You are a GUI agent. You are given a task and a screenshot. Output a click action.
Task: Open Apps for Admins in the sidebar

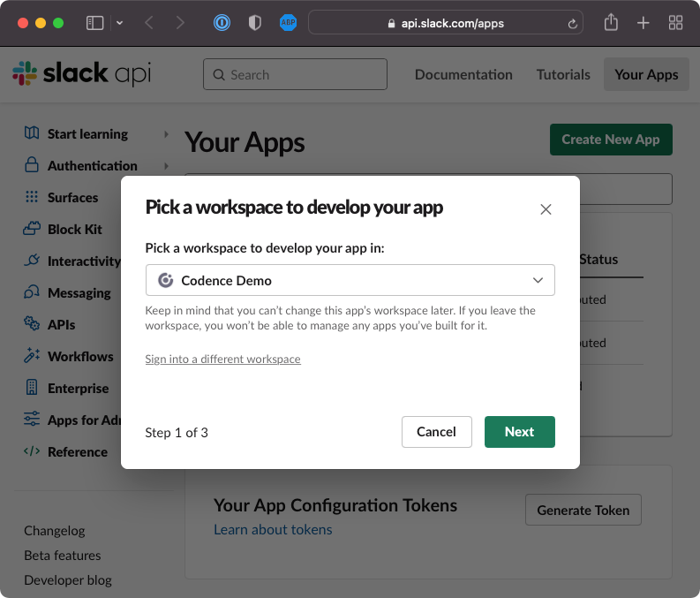click(84, 420)
